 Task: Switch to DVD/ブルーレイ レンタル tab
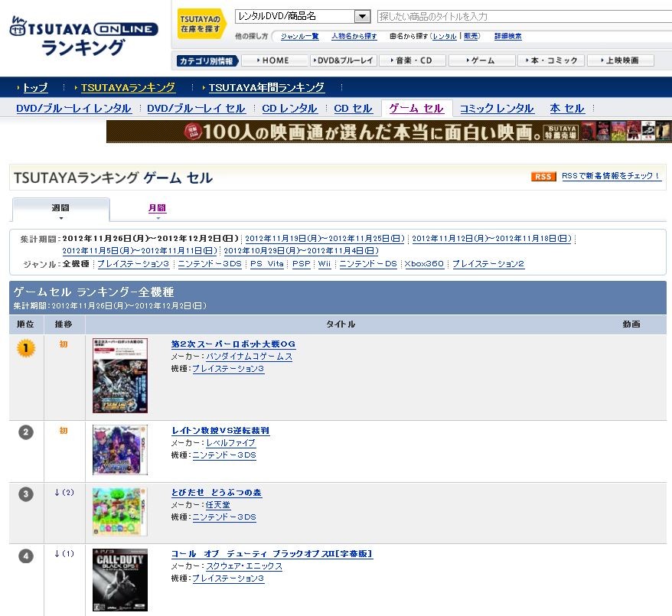[73, 109]
